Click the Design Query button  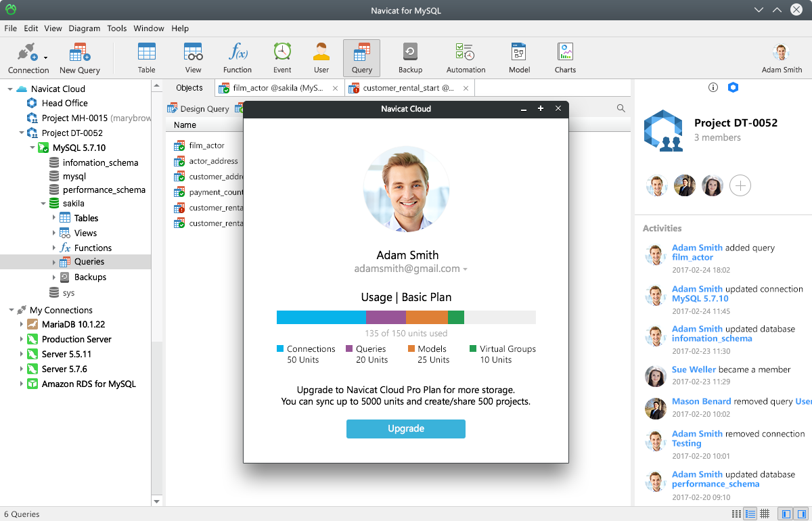coord(198,108)
